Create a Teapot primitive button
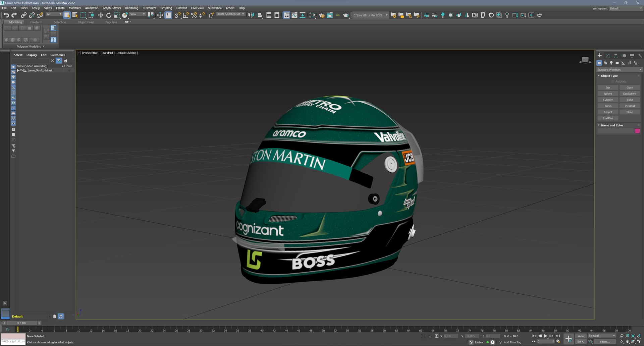This screenshot has width=644, height=346. (x=608, y=112)
